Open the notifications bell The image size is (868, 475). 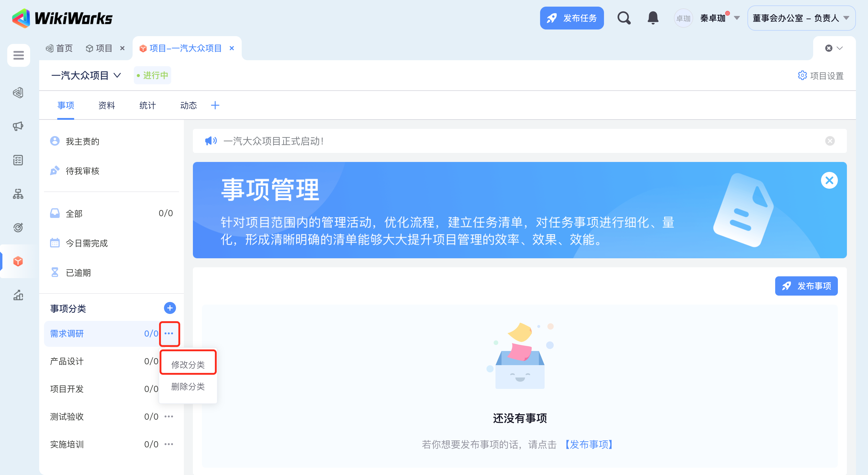(x=653, y=18)
